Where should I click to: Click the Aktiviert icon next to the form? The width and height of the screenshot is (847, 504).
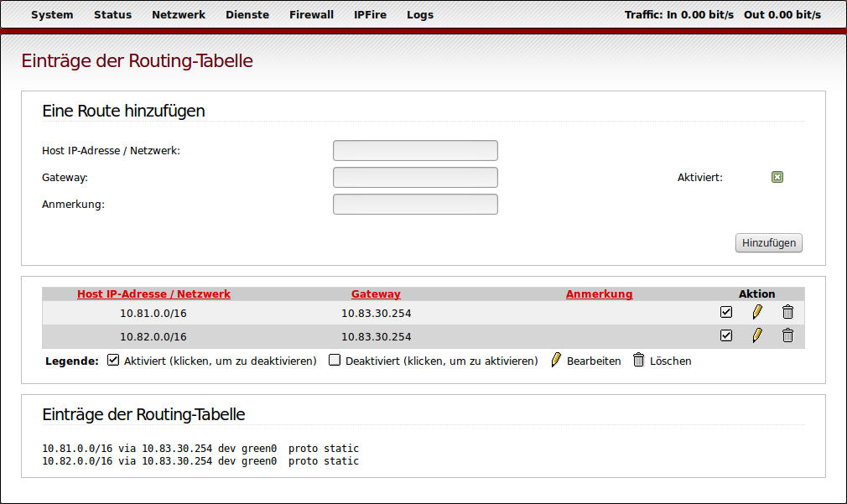pyautogui.click(x=777, y=177)
